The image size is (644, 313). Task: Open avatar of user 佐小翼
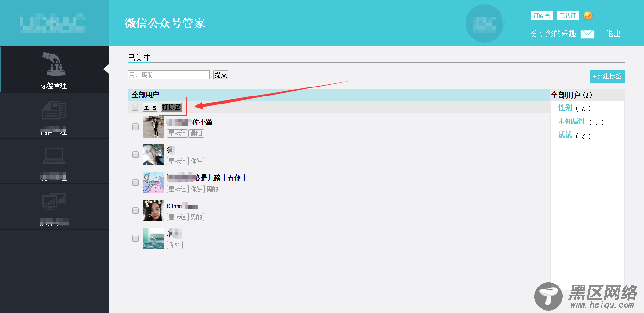(153, 127)
